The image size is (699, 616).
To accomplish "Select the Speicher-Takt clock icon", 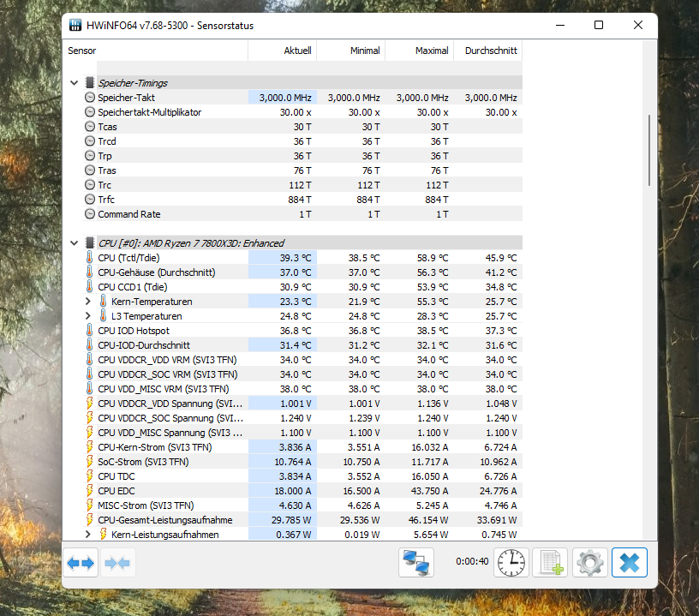I will 90,98.
